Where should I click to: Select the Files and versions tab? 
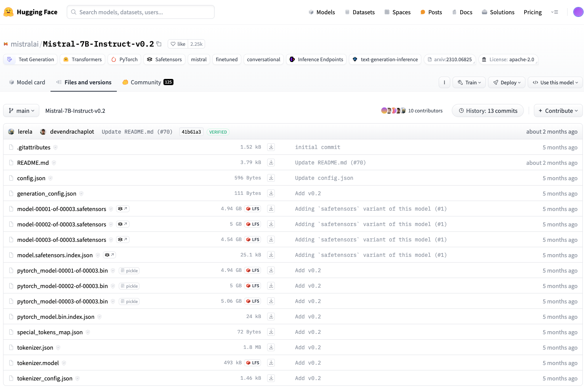click(x=84, y=82)
